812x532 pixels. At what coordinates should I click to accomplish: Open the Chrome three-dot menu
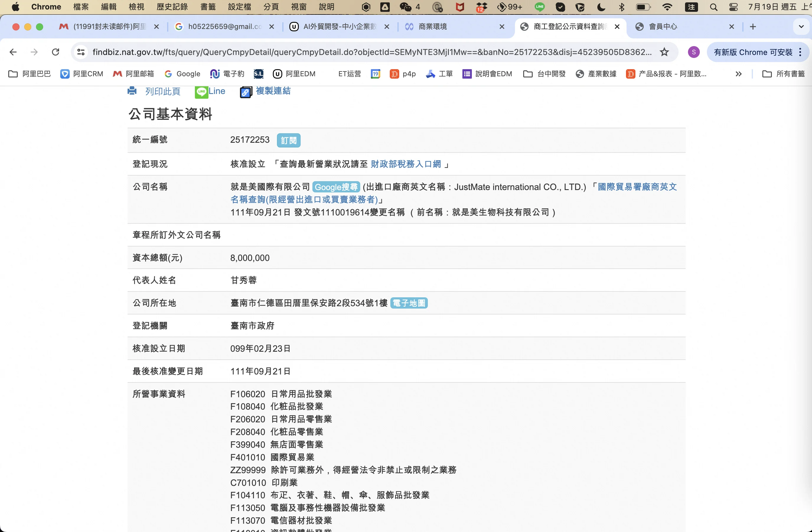[x=800, y=52]
